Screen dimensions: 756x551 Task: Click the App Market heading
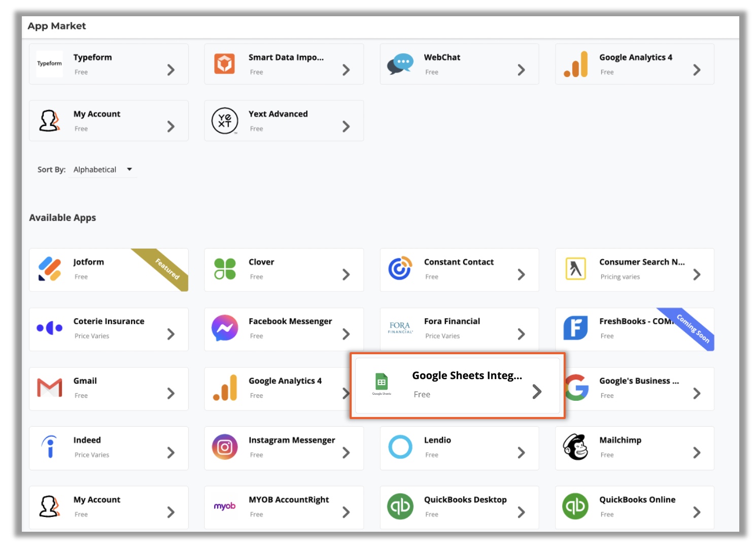coord(56,26)
